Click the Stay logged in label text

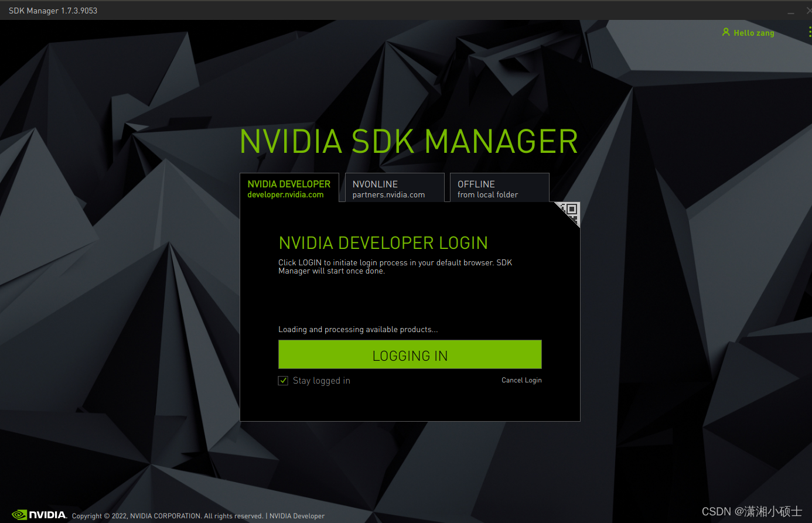322,381
